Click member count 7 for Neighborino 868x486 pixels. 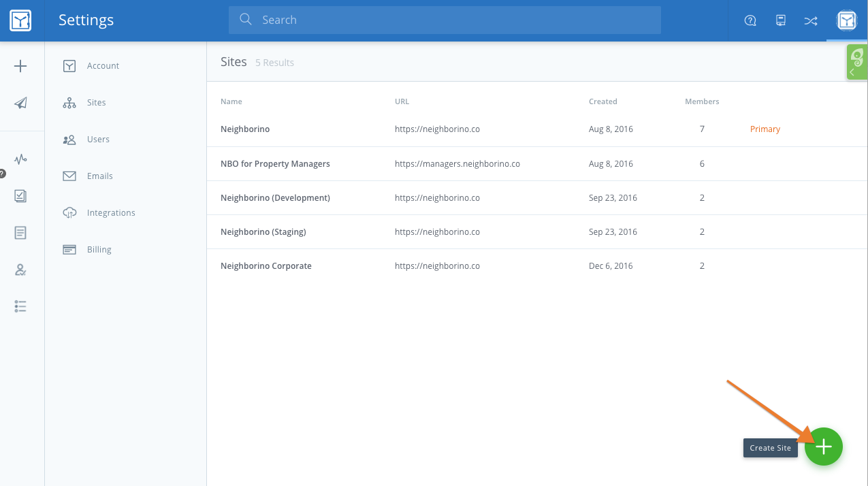(x=702, y=129)
